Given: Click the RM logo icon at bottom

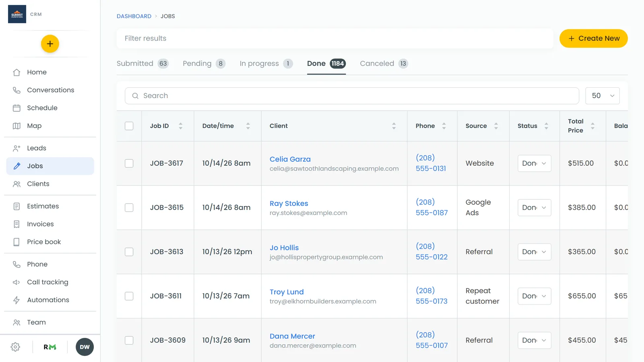Looking at the screenshot, I should [50, 347].
